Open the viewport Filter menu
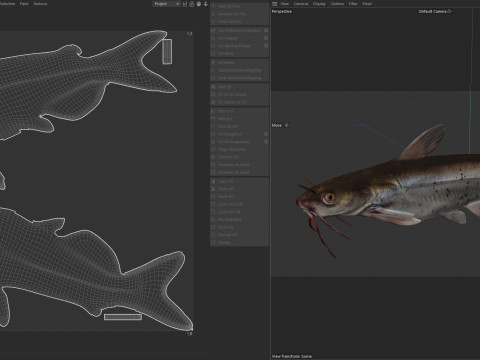 353,4
